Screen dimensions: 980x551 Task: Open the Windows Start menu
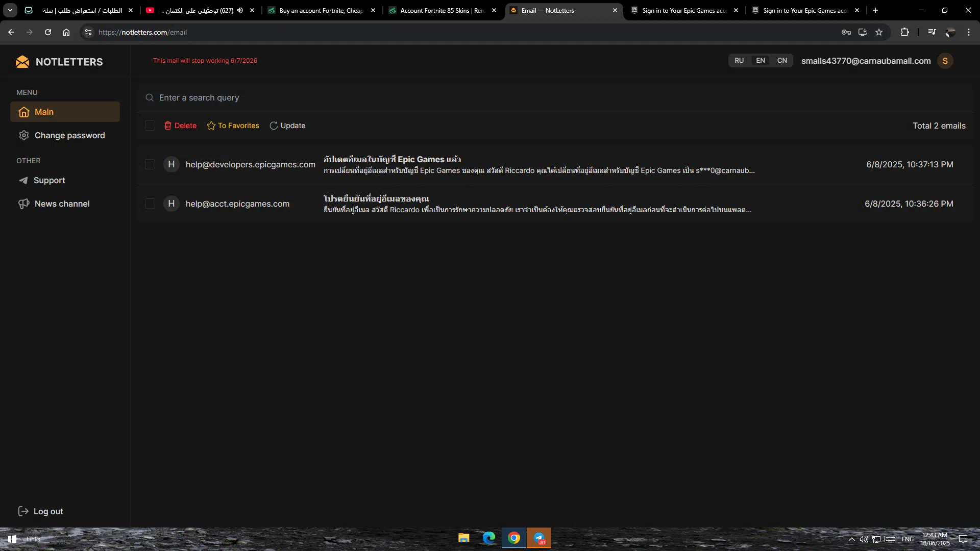coord(12,539)
